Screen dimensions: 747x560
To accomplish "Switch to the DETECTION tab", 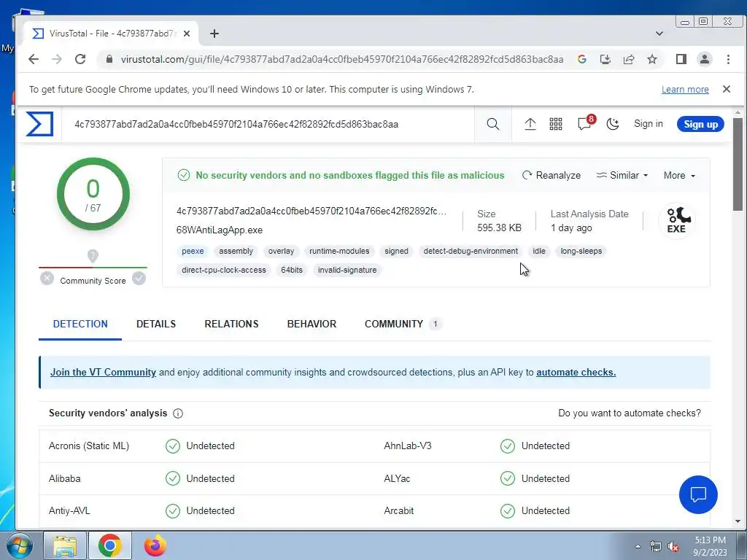I will tap(80, 324).
